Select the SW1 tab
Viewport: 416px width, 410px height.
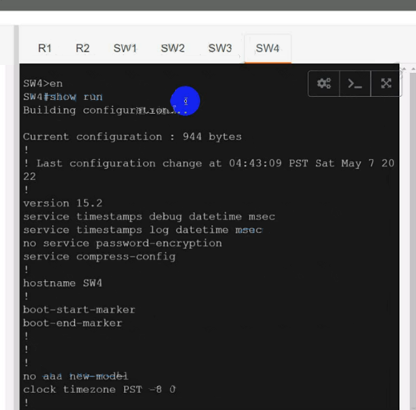125,48
